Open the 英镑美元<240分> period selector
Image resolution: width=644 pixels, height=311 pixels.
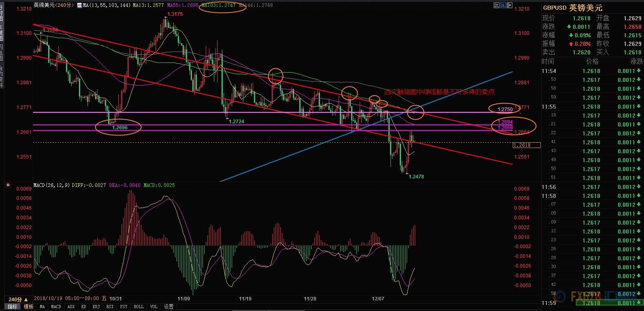click(x=53, y=6)
